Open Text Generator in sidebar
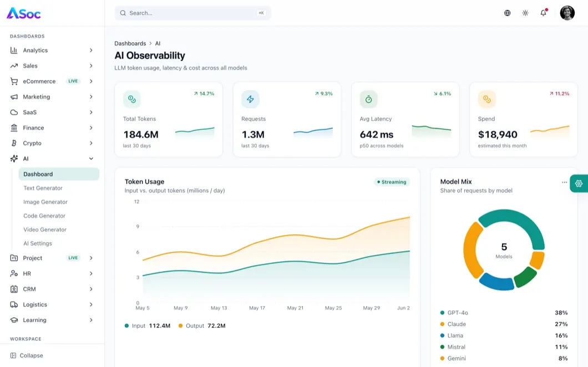Screen dimensions: 588x367 (x=43, y=188)
